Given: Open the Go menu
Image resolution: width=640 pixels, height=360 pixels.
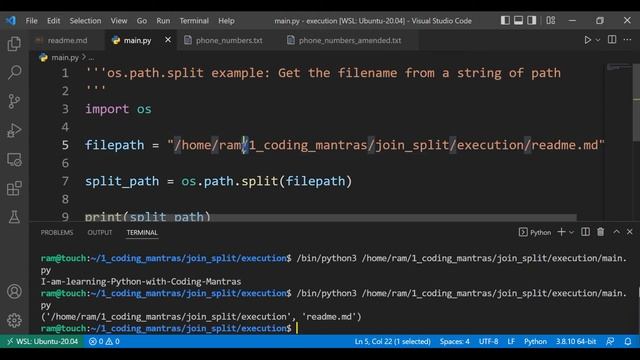Looking at the screenshot, I should tap(142, 21).
